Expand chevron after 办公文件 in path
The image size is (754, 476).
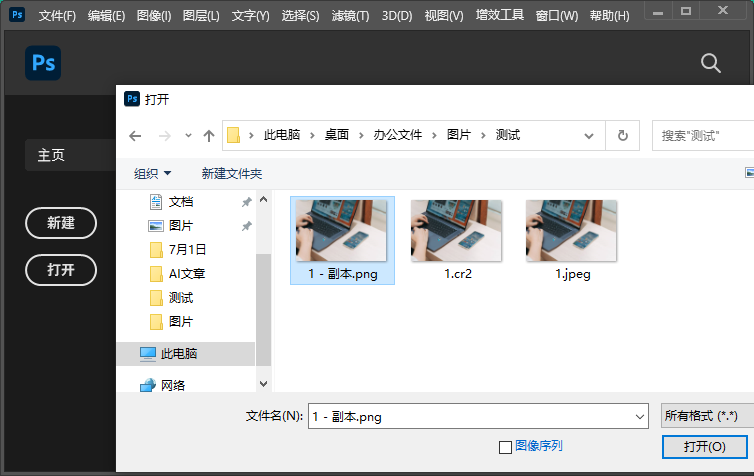click(x=434, y=136)
